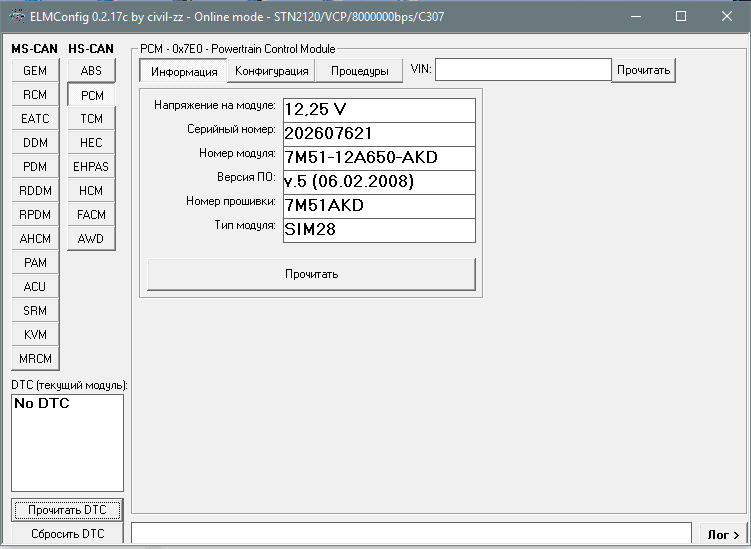The height and width of the screenshot is (549, 751).
Task: Open the EHPAS module
Action: click(x=91, y=167)
